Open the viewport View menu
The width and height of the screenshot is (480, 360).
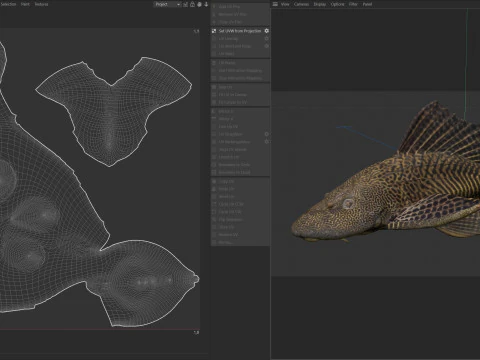285,4
